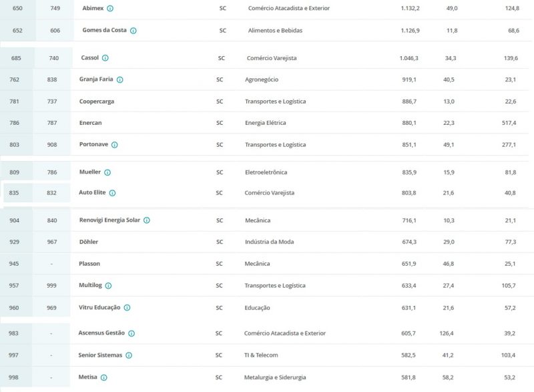This screenshot has height=392, width=534.
Task: Show info for Renovigi Energia Solar
Action: [147, 220]
